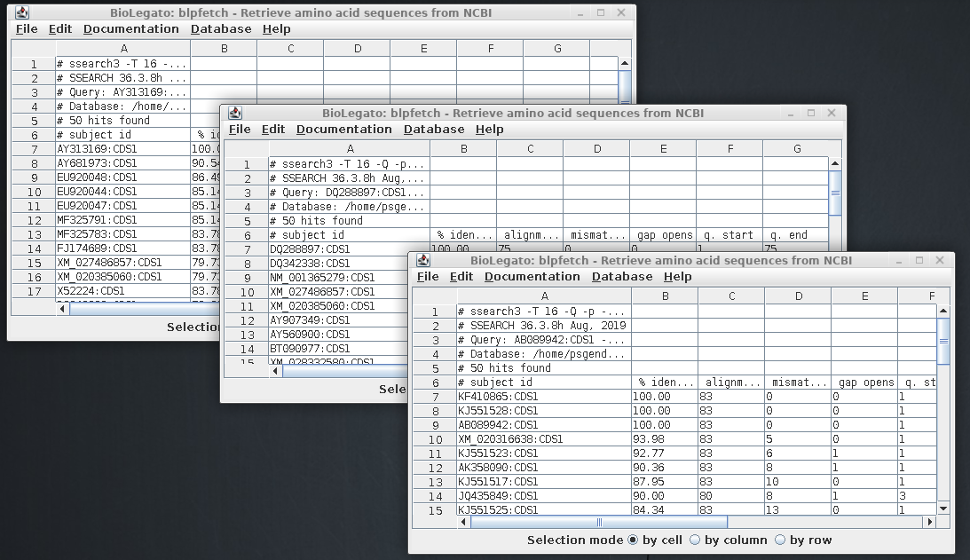Expand the Documentation menu in the DQ288897 window
Screen dimensions: 970x560
click(x=343, y=130)
